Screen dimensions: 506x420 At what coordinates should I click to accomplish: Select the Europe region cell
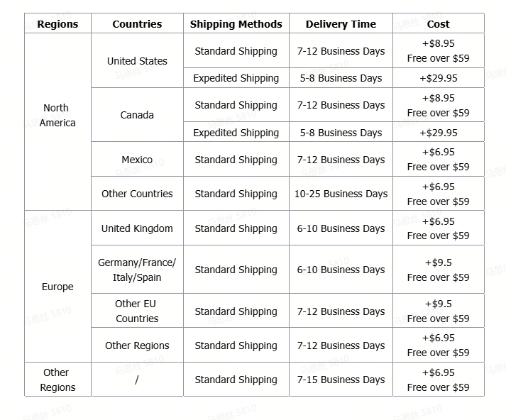coord(57,287)
